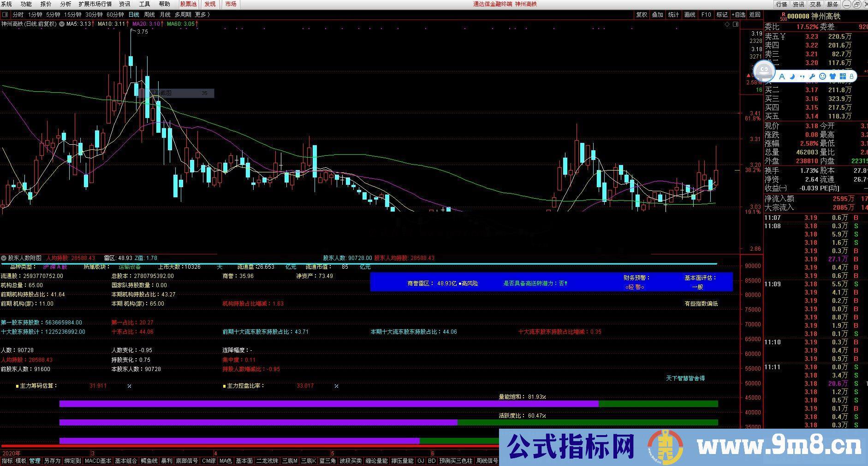This screenshot has width=868, height=466.
Task: Select the letter-A font icon
Action: tap(782, 77)
